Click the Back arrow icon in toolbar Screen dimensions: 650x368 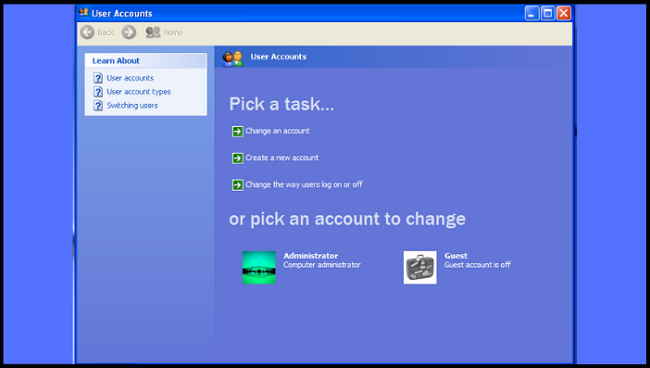click(x=87, y=32)
